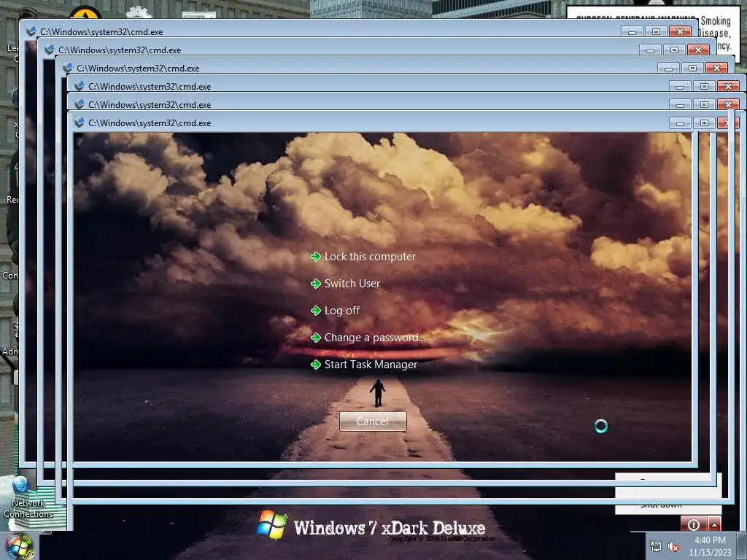The width and height of the screenshot is (747, 560).
Task: Minimize the rearmost cmd.exe window
Action: pyautogui.click(x=632, y=32)
